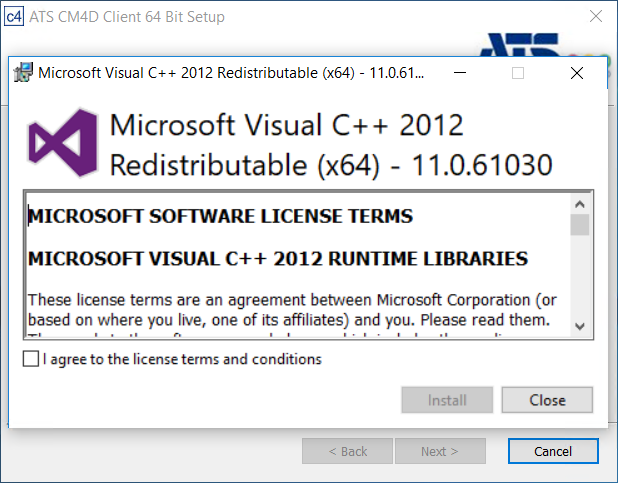Click the c4 icon in ATS Setup title bar
Image resolution: width=618 pixels, height=483 pixels.
tap(15, 17)
